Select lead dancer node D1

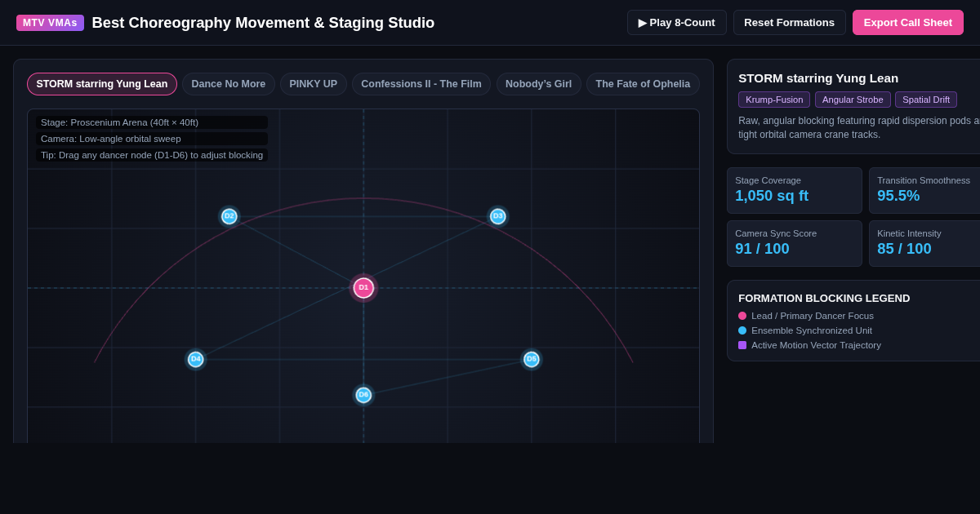click(363, 288)
